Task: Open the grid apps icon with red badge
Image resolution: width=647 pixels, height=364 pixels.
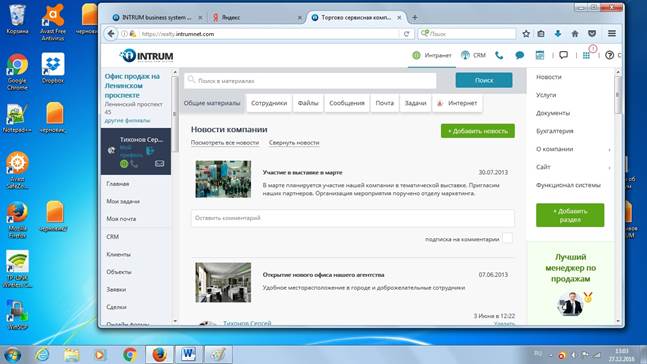Action: pos(586,55)
